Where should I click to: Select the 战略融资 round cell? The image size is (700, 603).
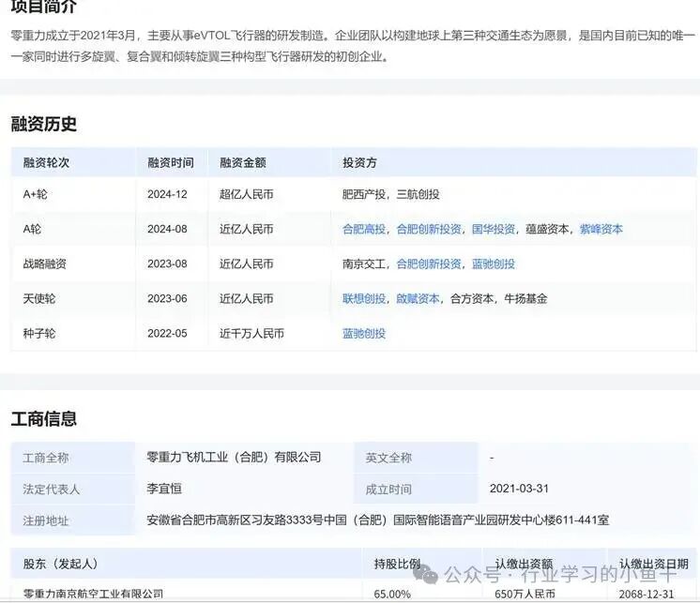click(45, 264)
